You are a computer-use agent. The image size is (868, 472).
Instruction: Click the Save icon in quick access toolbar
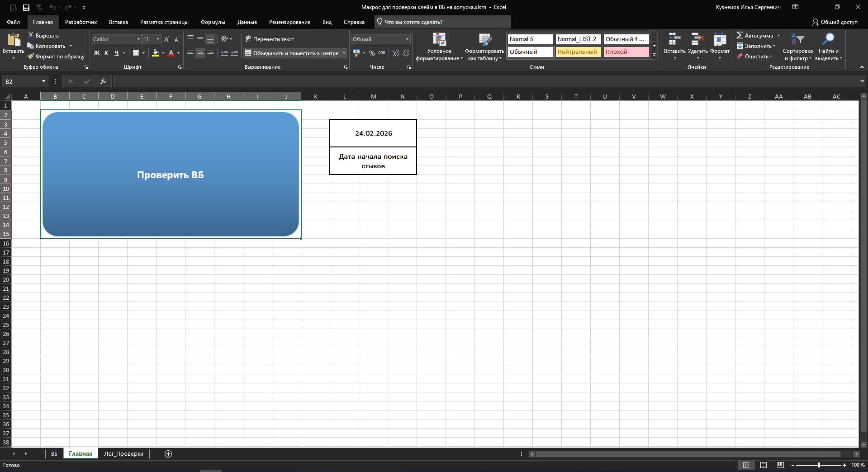pos(26,7)
